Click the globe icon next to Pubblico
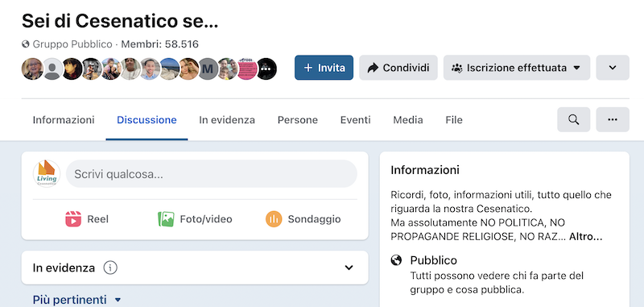644x307 pixels. pyautogui.click(x=396, y=260)
